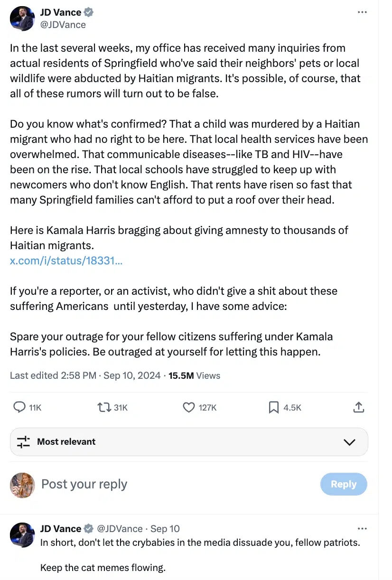The height and width of the screenshot is (580, 392).
Task: Click the Post your reply text field
Action: tap(176, 484)
